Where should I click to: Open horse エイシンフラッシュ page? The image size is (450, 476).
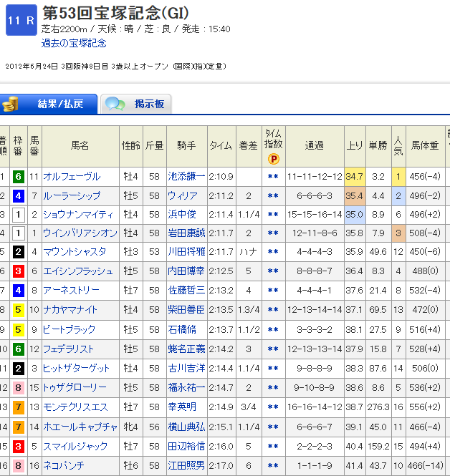pyautogui.click(x=78, y=271)
